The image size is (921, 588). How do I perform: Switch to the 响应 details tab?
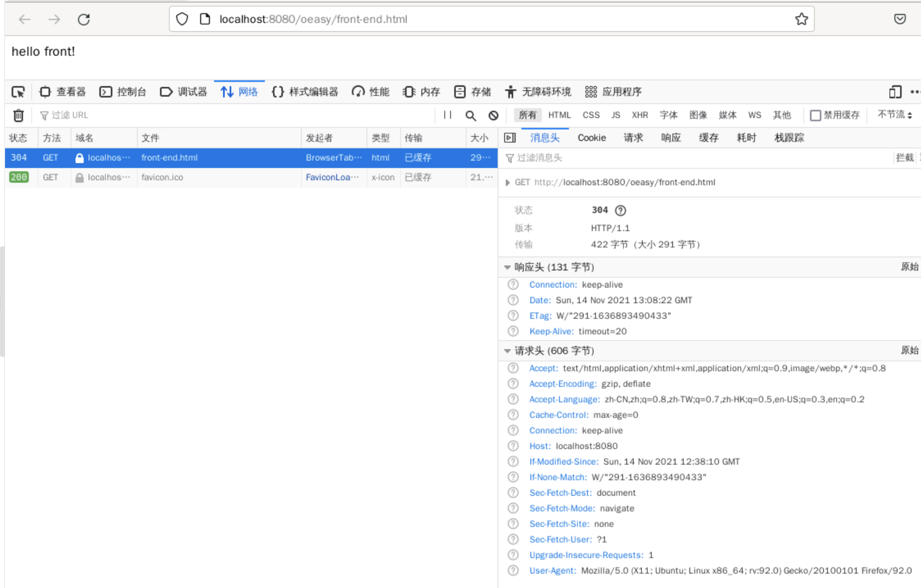point(671,138)
